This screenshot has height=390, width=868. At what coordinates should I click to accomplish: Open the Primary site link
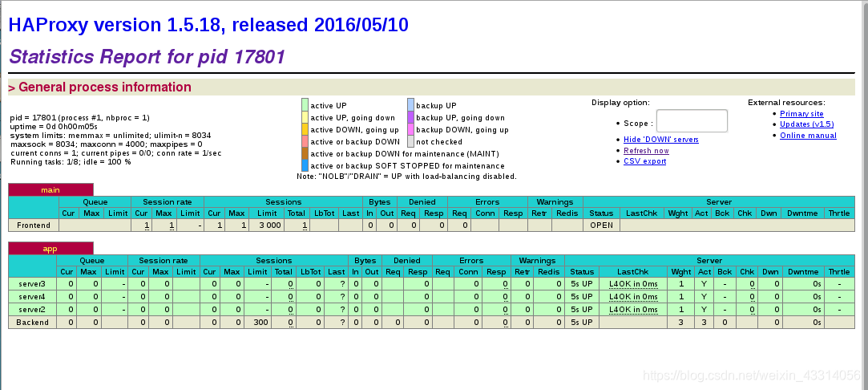(x=801, y=114)
